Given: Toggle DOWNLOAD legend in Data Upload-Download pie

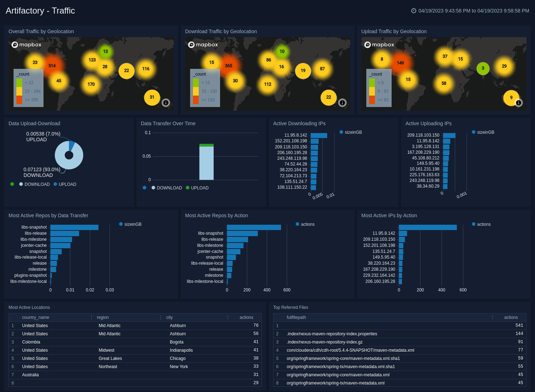Looking at the screenshot, I should [35, 184].
